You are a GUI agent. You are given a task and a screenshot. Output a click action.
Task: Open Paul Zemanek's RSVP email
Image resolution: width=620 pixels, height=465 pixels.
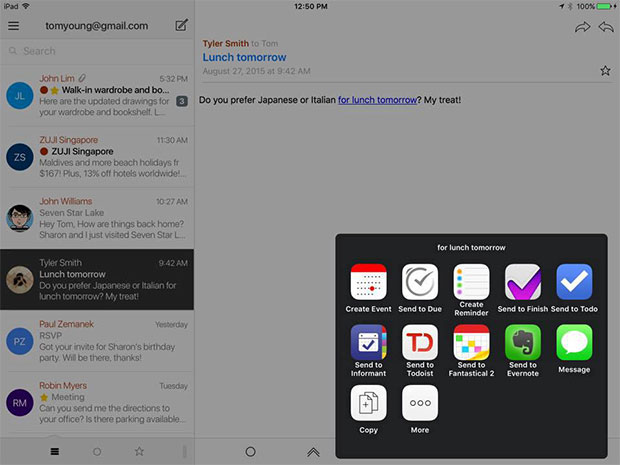coord(97,341)
